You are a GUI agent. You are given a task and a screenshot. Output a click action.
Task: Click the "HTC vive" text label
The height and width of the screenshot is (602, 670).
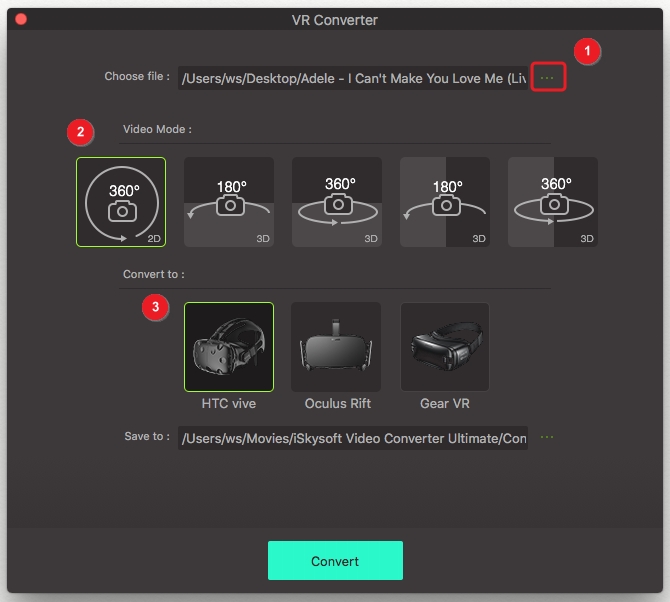(x=229, y=404)
